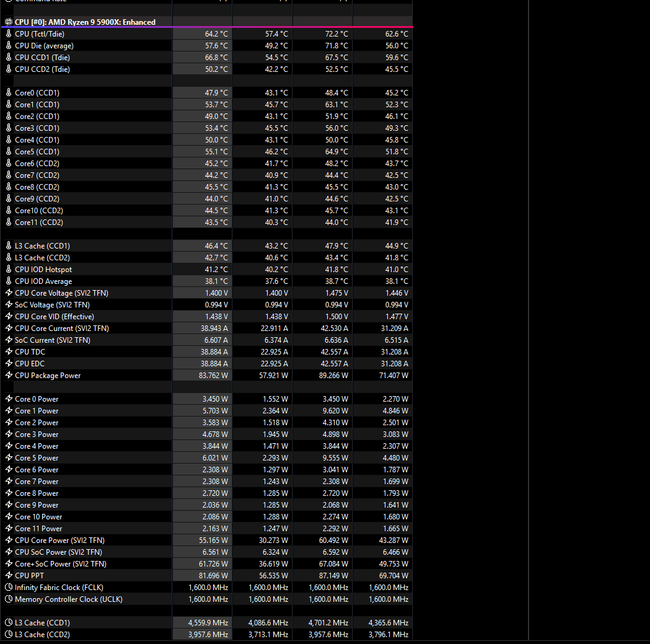Click the 72.2 °C maximum CPU (Tctl/Tdie) value
650x644 pixels.
[x=336, y=33]
